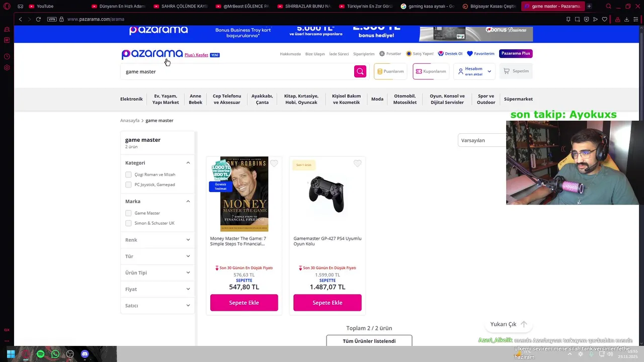Toggle the VPN badge in address bar

[52, 19]
